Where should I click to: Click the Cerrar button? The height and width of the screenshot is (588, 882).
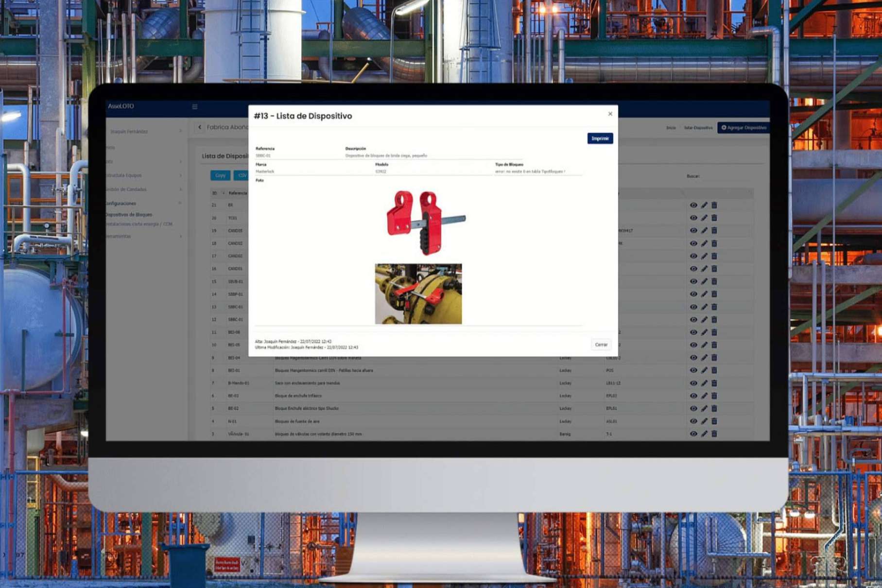[601, 345]
